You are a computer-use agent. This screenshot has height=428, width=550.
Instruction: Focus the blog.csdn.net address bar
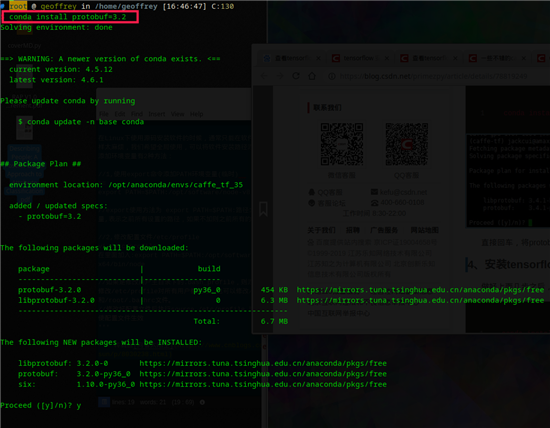(435, 76)
